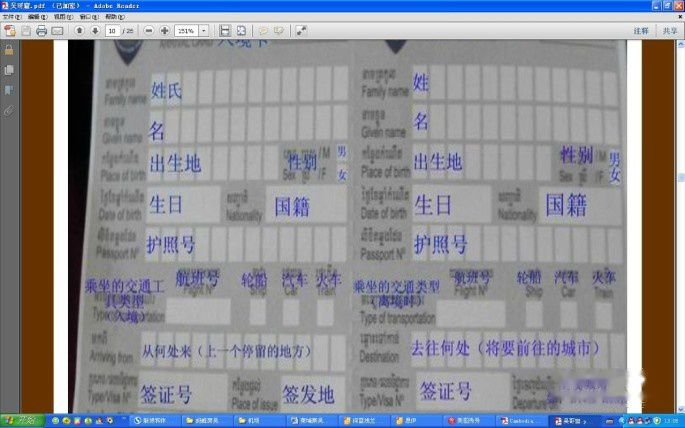Zoom out using the minus button
685x428 pixels.
click(x=149, y=31)
